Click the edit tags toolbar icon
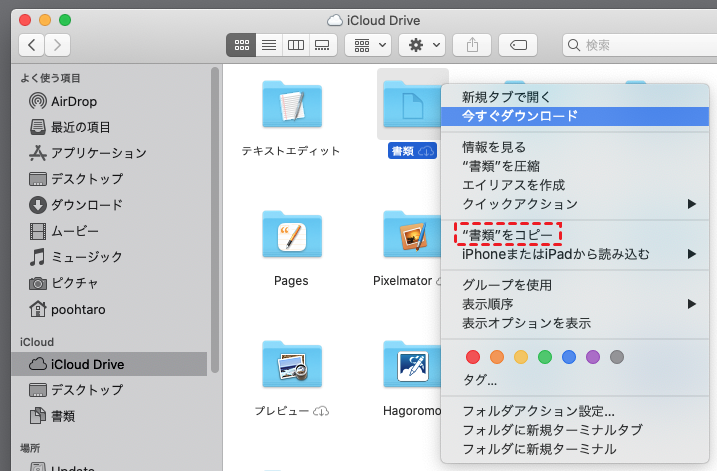This screenshot has width=717, height=471. pyautogui.click(x=518, y=45)
